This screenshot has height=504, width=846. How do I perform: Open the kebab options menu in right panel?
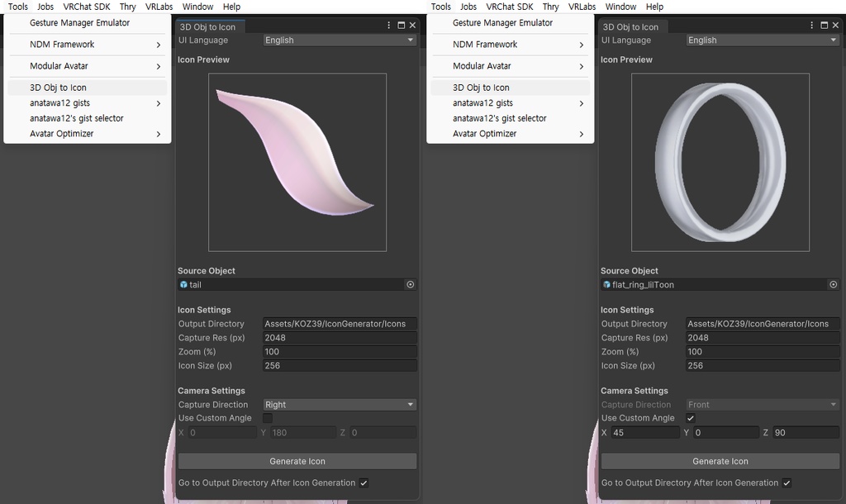click(x=811, y=26)
